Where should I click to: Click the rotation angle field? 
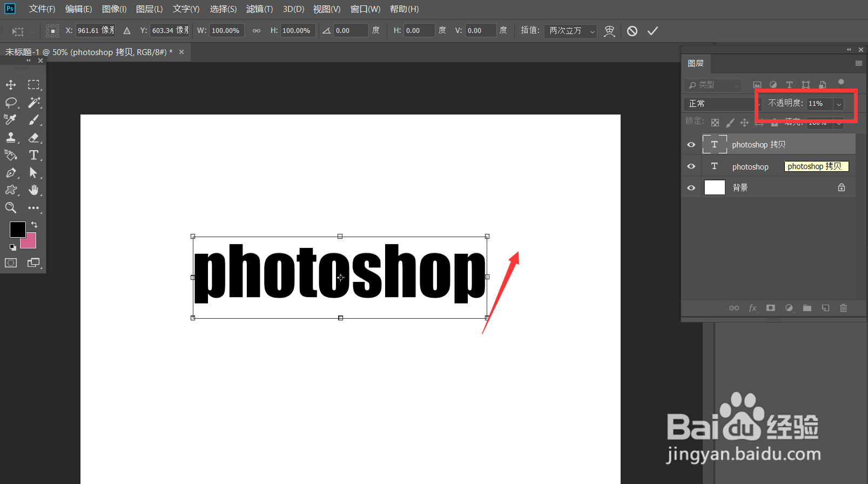coord(351,31)
